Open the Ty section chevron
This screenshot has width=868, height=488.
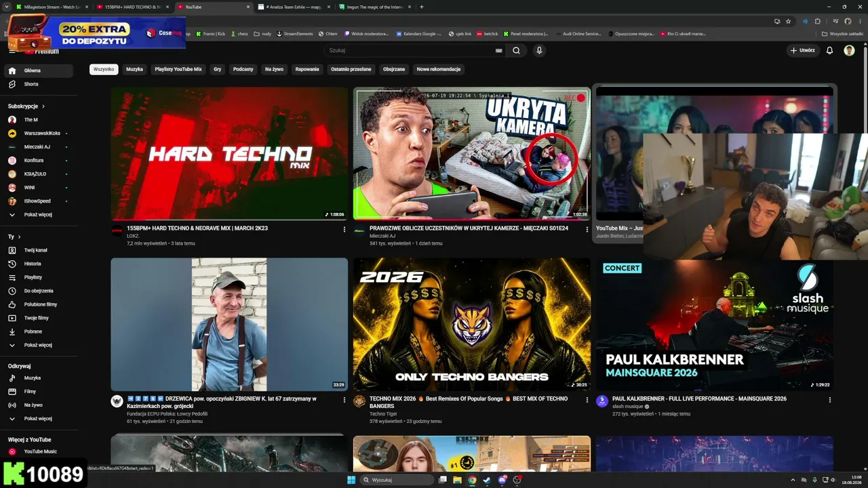point(19,237)
